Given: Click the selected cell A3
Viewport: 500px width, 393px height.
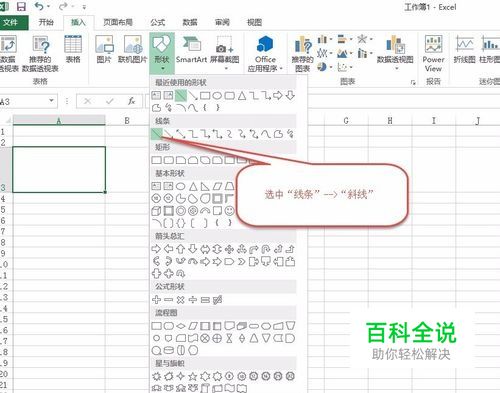Looking at the screenshot, I should click(x=59, y=169).
